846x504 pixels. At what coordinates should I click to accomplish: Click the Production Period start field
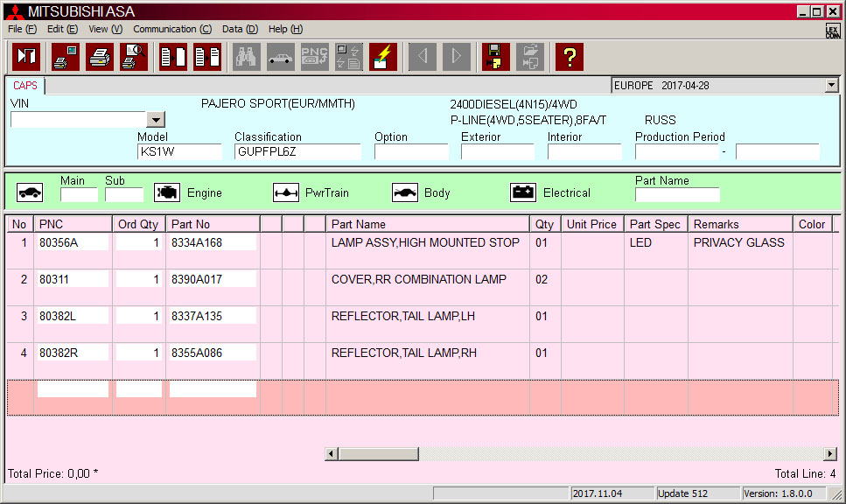click(x=677, y=152)
